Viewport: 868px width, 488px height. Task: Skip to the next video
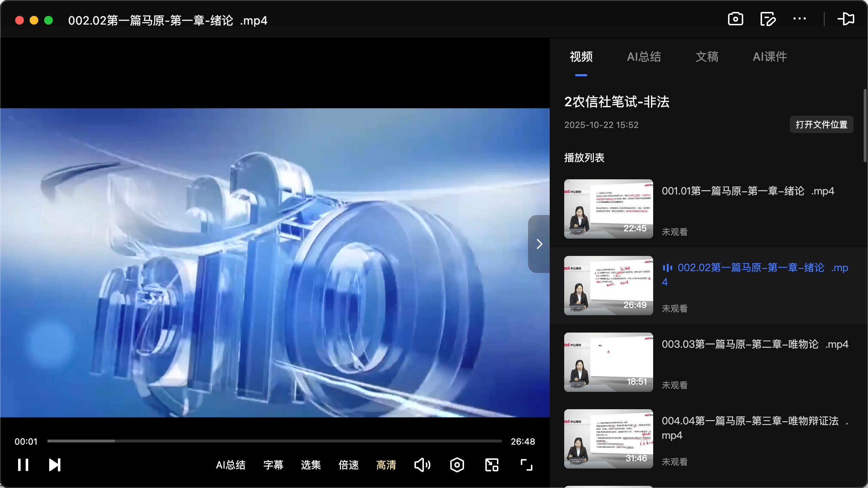click(x=54, y=465)
